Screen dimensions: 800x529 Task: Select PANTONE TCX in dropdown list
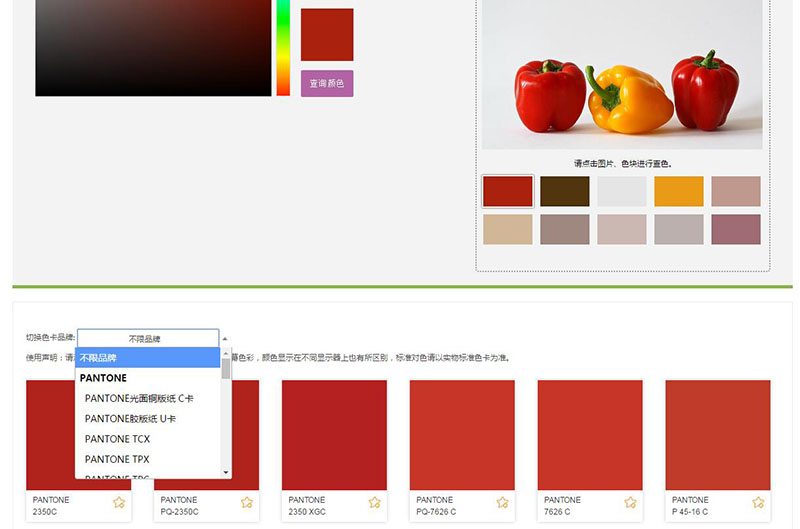coord(117,439)
